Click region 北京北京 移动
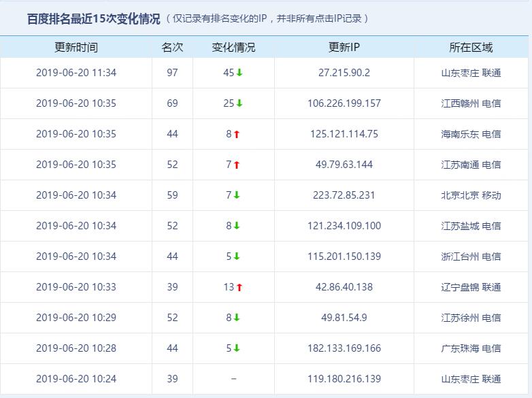Viewport: 532px width, 398px height. pyautogui.click(x=471, y=195)
